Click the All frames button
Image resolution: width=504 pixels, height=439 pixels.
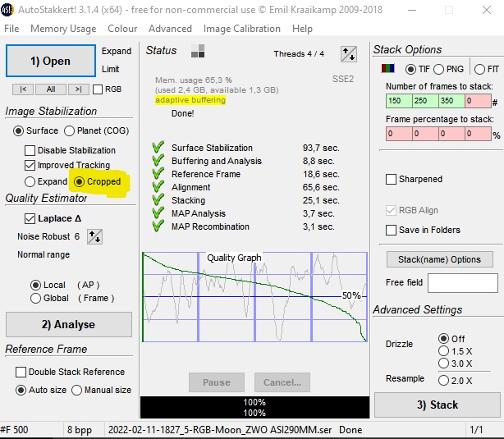51,89
